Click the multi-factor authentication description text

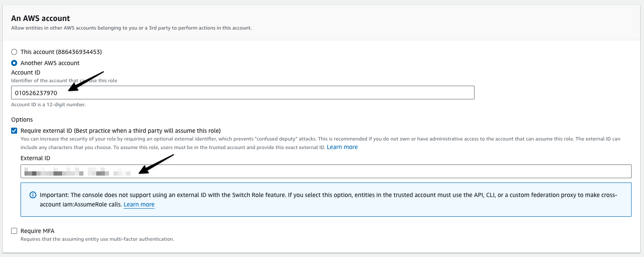coord(97,239)
